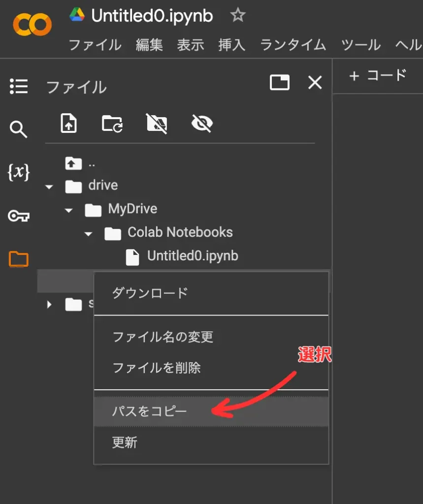Image resolution: width=423 pixels, height=504 pixels.
Task: Open the table of contents panel
Action: (19, 87)
